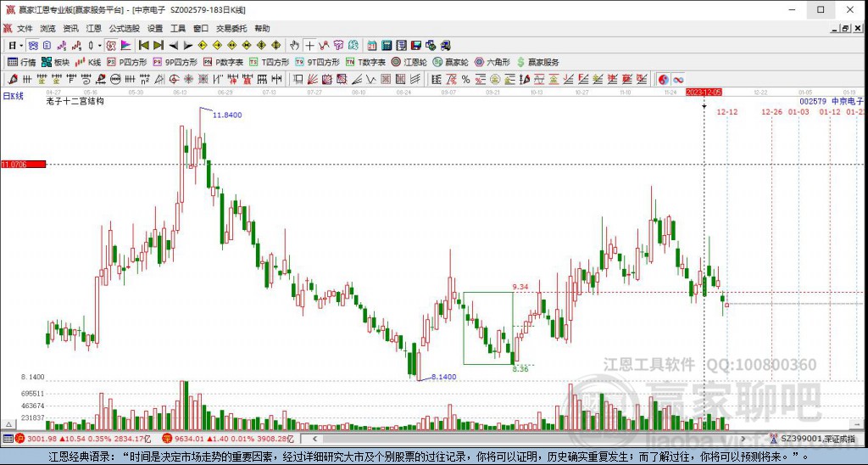868x465 pixels.
Task: Select the compass star drawing tool
Action: [189, 79]
